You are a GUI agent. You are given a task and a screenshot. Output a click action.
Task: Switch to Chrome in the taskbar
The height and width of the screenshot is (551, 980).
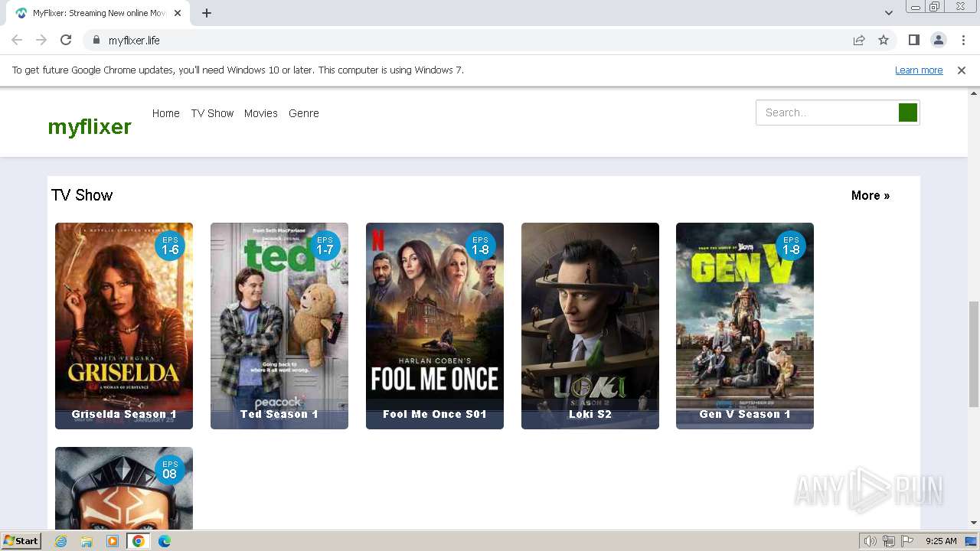[138, 541]
